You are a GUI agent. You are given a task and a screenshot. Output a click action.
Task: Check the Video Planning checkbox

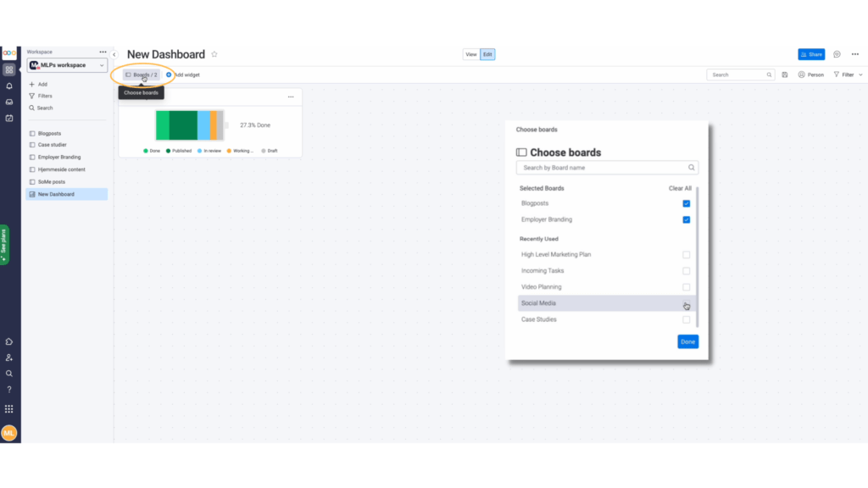click(686, 287)
